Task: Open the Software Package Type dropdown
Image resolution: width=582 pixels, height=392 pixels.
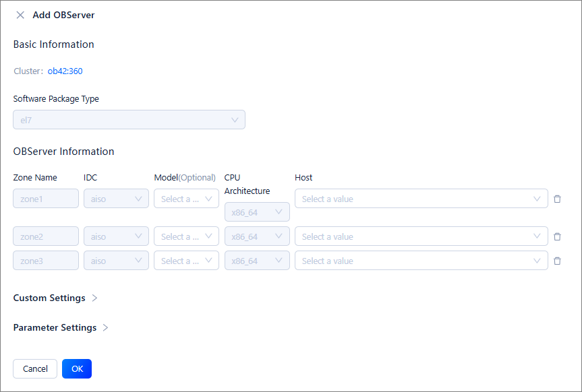Action: coord(129,120)
